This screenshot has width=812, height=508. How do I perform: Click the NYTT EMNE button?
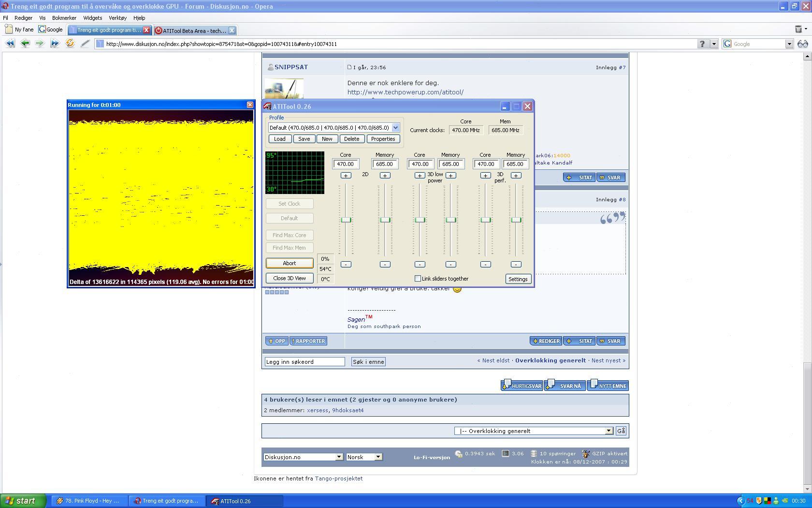(x=608, y=386)
